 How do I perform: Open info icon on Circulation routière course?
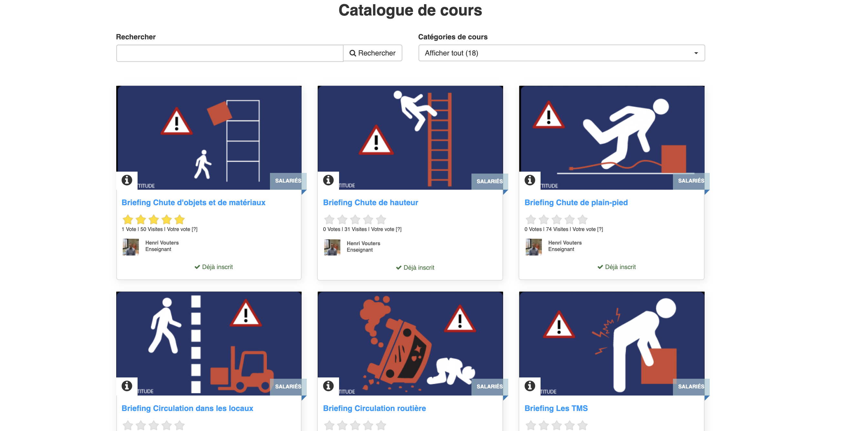coord(328,386)
